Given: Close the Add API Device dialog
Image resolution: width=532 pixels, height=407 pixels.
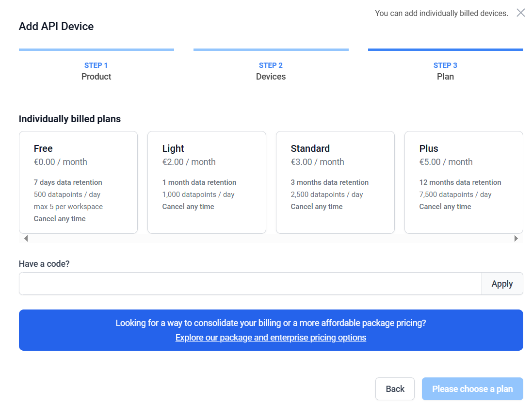Looking at the screenshot, I should click(520, 13).
